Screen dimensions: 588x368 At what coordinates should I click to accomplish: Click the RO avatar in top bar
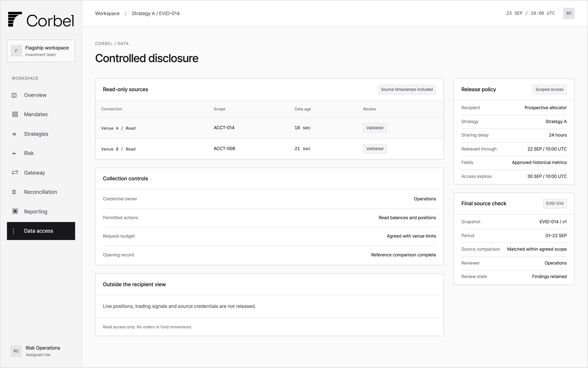[x=569, y=13]
